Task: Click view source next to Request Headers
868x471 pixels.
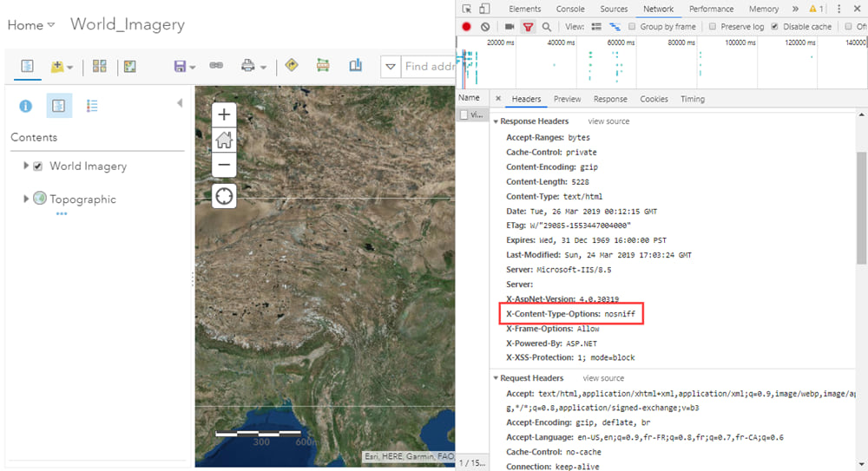Action: 603,378
